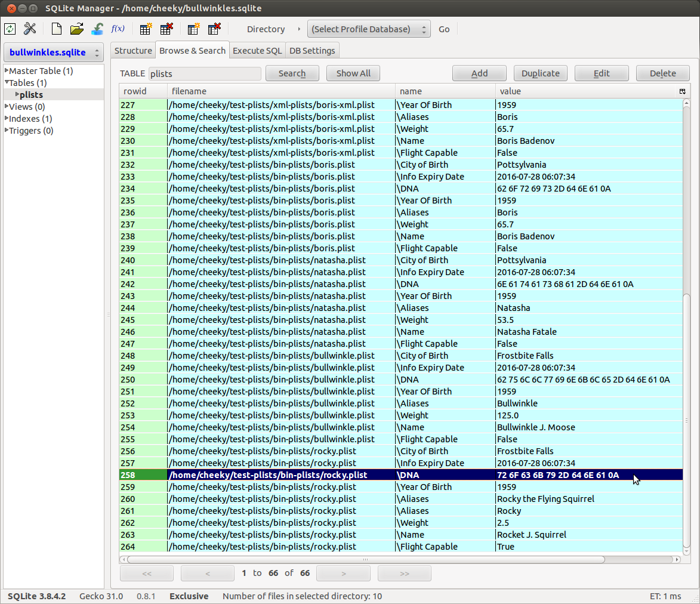The image size is (700, 604).
Task: Click the Search button
Action: click(x=292, y=73)
